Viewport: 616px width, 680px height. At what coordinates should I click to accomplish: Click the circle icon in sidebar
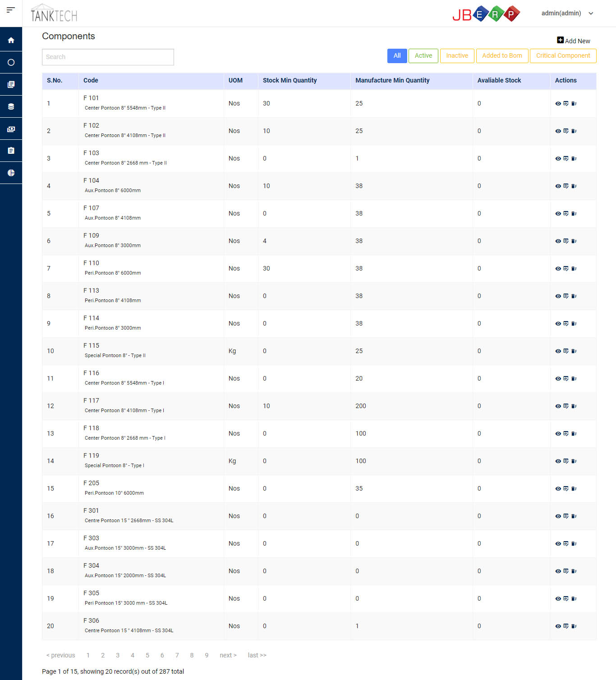point(11,62)
